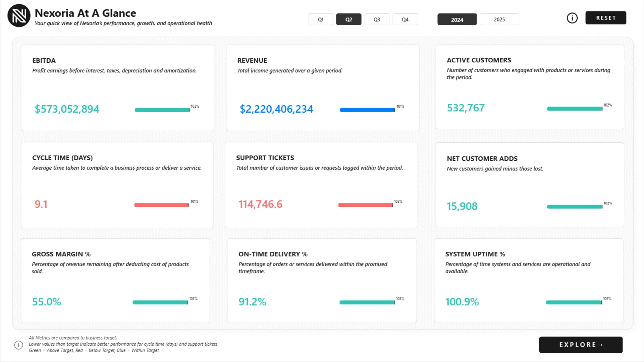Select the System Uptime % card title
644x362 pixels.
point(475,254)
